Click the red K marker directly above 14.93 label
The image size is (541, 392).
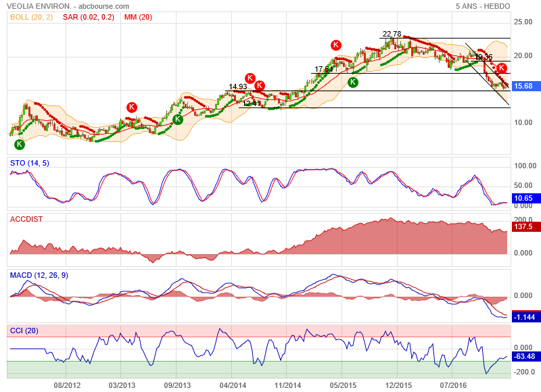(250, 78)
